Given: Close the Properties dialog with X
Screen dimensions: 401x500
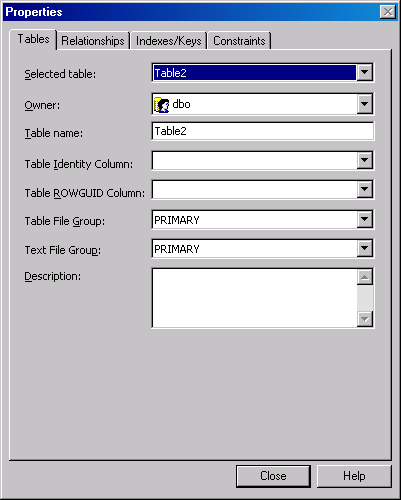Looking at the screenshot, I should (x=388, y=12).
